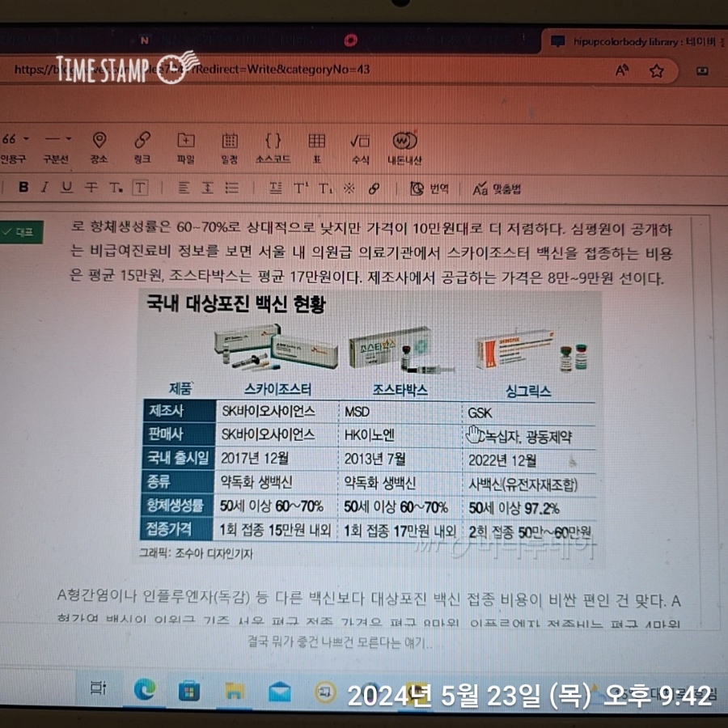Open the text background color picker (boxed T)
Viewport: 728px width, 728px height.
(140, 188)
